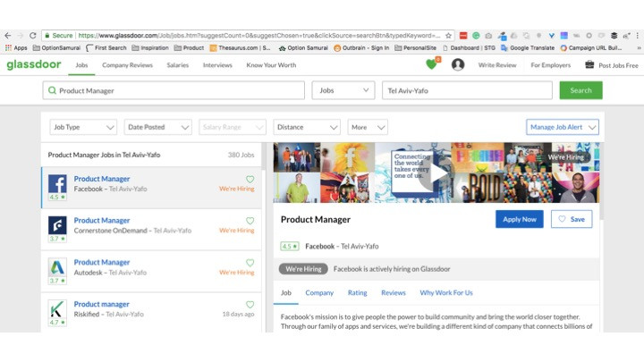
Task: Open the Manage Job Alert dropdown
Action: [x=563, y=127]
